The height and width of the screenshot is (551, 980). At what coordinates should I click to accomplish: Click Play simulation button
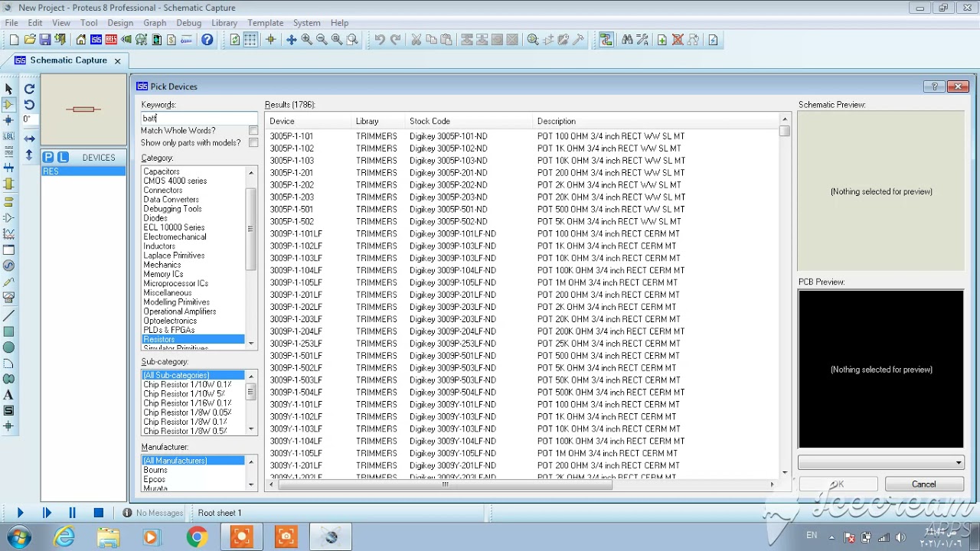pos(20,513)
